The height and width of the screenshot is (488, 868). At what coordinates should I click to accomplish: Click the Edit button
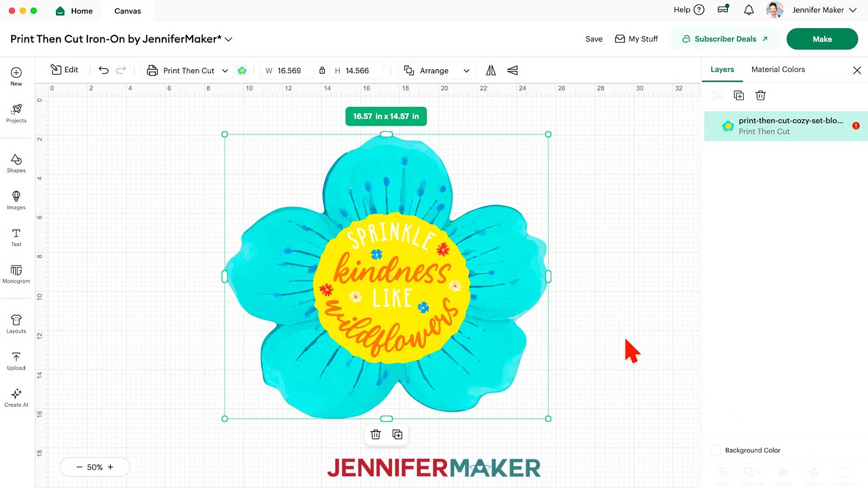click(64, 69)
